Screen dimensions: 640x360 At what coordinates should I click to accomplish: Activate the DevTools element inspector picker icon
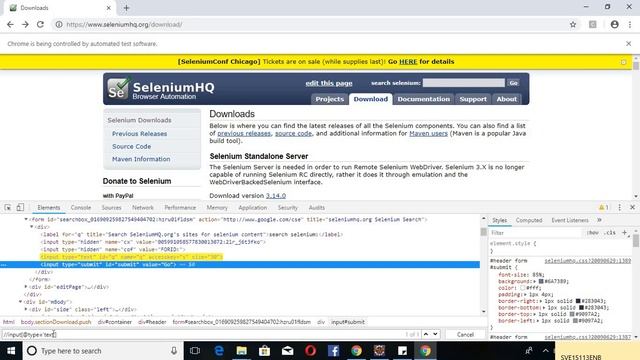click(8, 207)
